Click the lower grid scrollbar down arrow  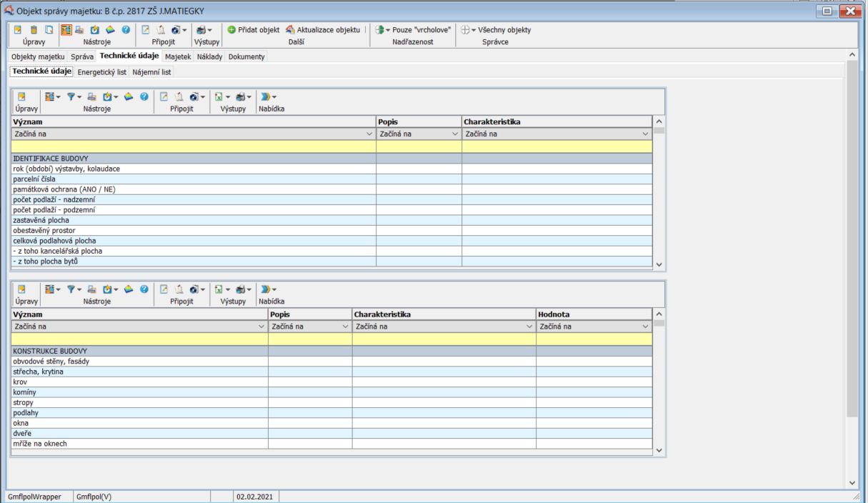(659, 451)
